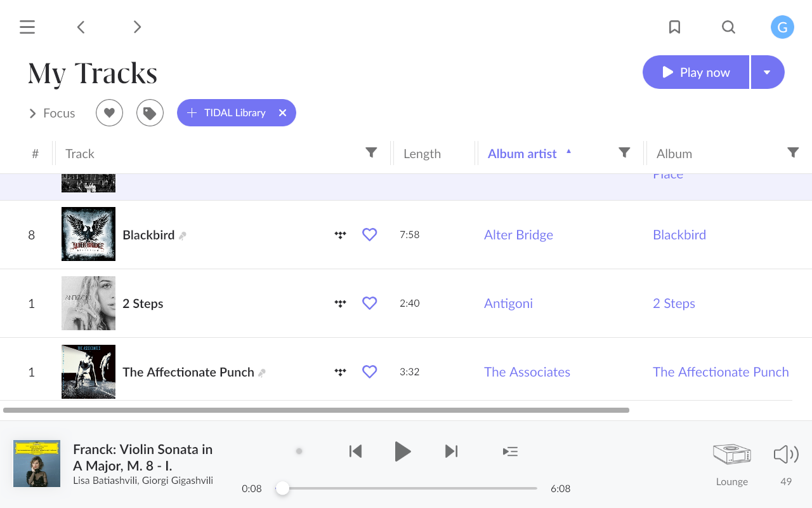Open the play queue icon
This screenshot has width=812, height=508.
(510, 451)
